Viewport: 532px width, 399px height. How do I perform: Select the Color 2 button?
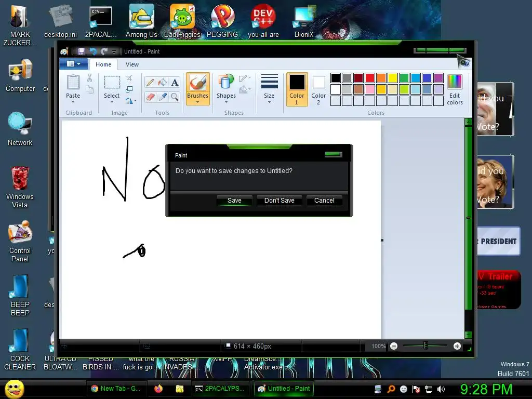coord(318,89)
